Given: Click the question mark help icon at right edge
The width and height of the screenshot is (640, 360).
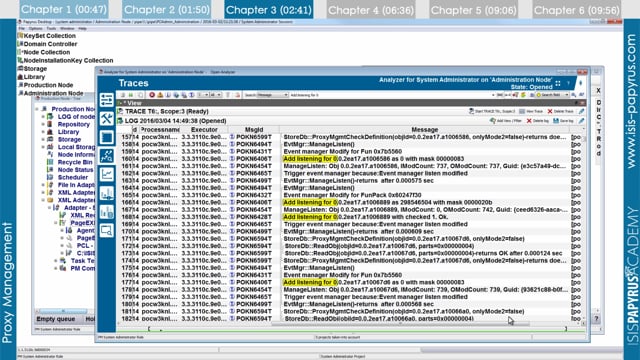Looking at the screenshot, I should click(596, 318).
